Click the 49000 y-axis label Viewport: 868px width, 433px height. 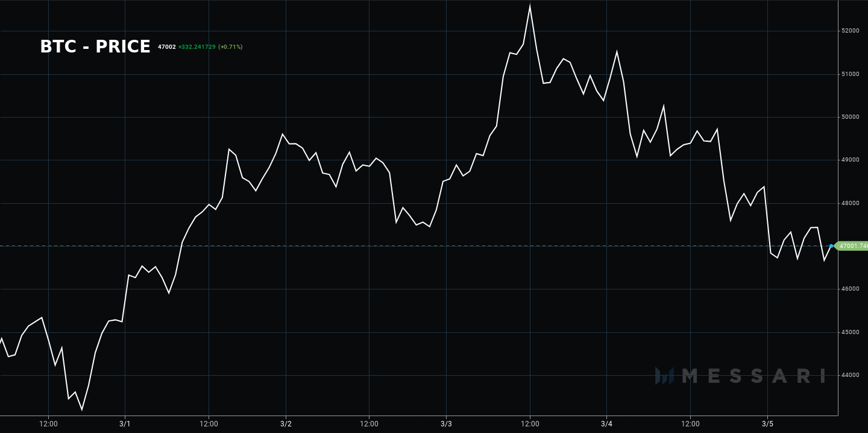pos(850,160)
